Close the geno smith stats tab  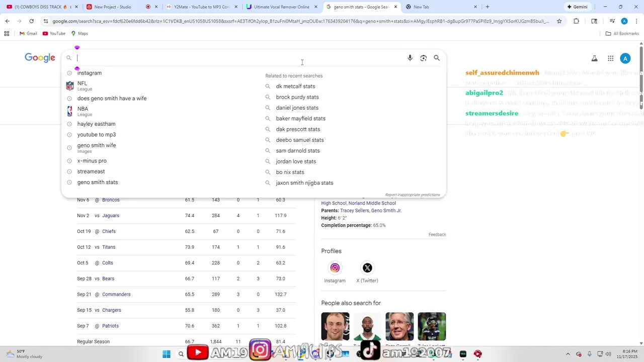click(x=395, y=7)
